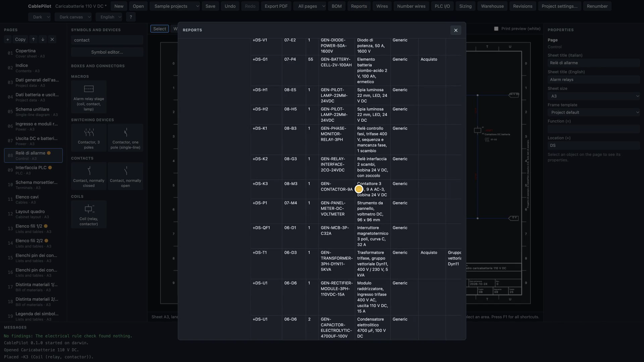
Task: Delete page with the X icon
Action: [52, 40]
